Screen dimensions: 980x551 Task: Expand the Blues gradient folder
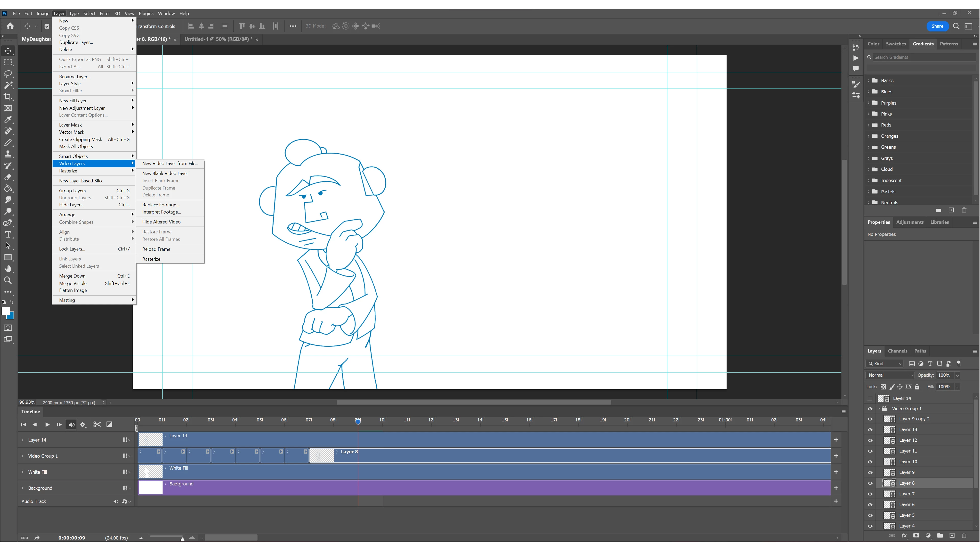868,92
